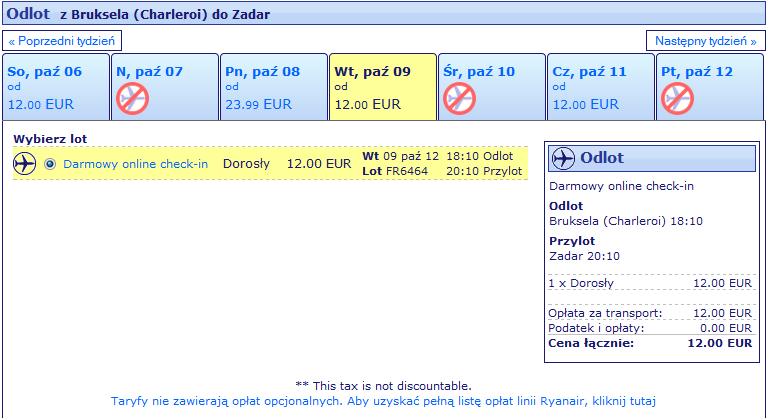Open the Darmowy online check-in link
This screenshot has height=418, width=766.
pyautogui.click(x=136, y=164)
